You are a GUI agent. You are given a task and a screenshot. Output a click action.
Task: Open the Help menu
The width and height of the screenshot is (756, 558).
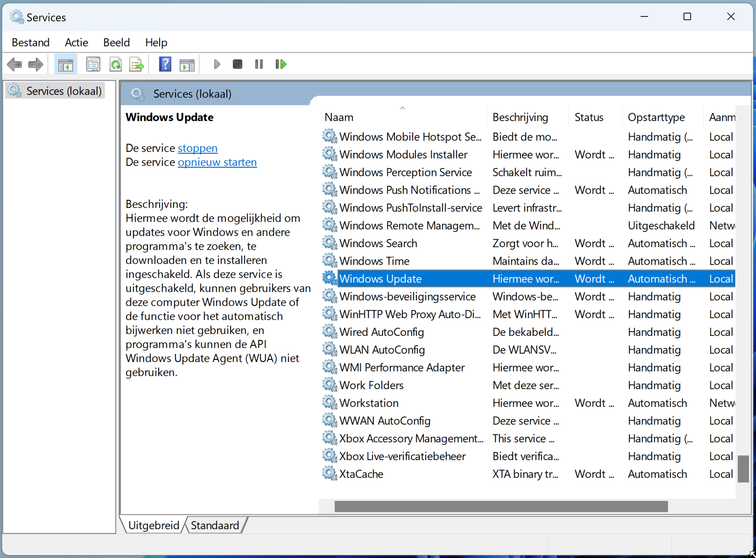[156, 42]
